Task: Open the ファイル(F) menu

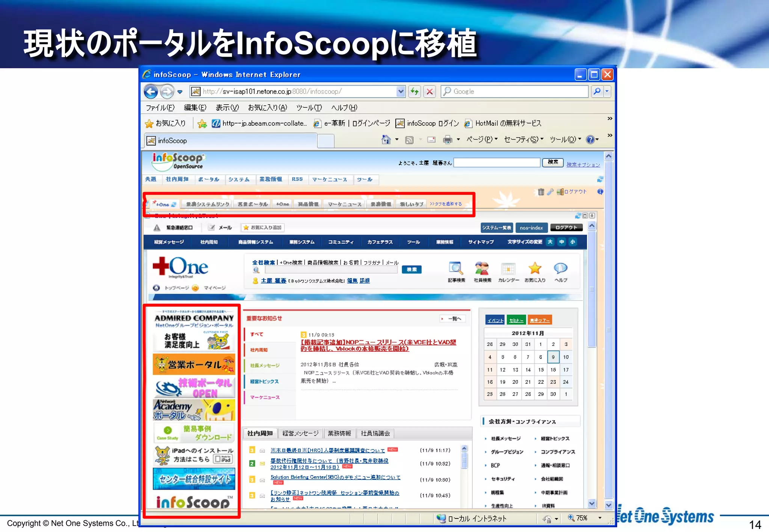Action: tap(160, 108)
